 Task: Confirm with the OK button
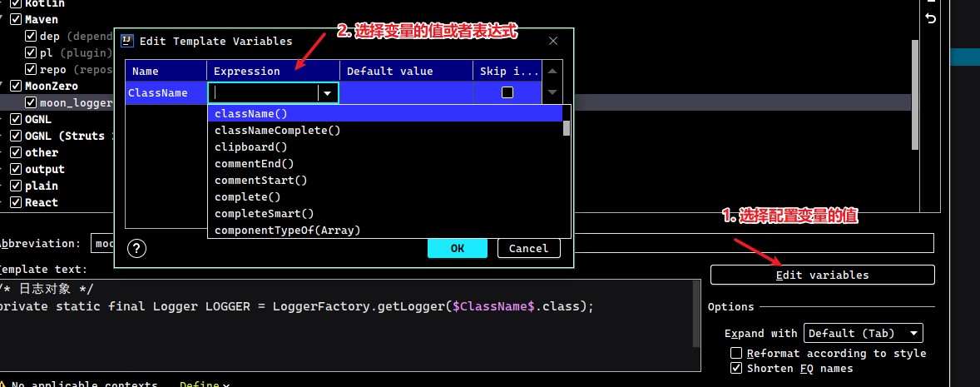[x=457, y=248]
